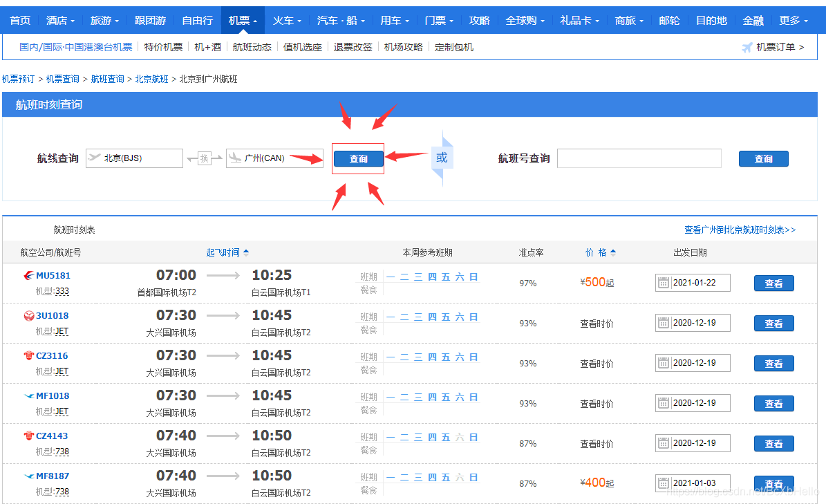The height and width of the screenshot is (504, 826).
Task: Click 查看 button in CZ4143 row
Action: pyautogui.click(x=774, y=443)
